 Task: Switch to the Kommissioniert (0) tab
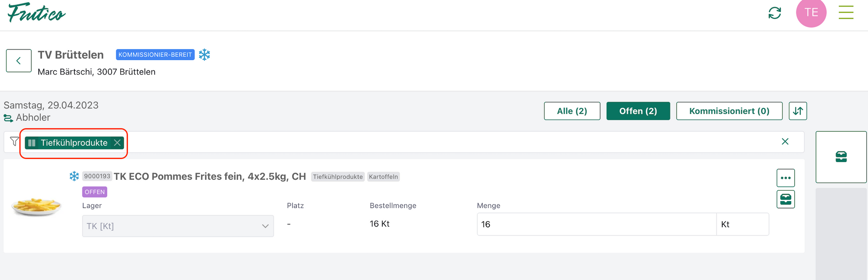click(x=729, y=111)
